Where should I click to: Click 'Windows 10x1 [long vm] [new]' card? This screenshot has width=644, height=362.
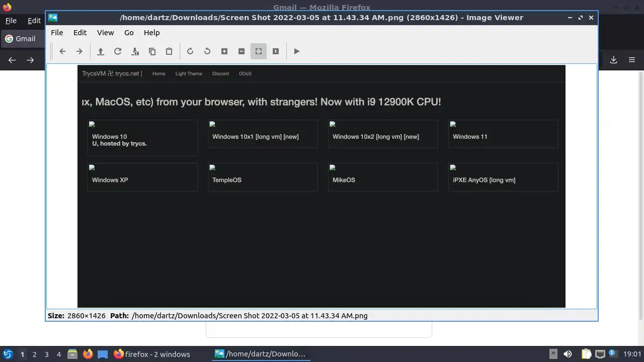[263, 134]
